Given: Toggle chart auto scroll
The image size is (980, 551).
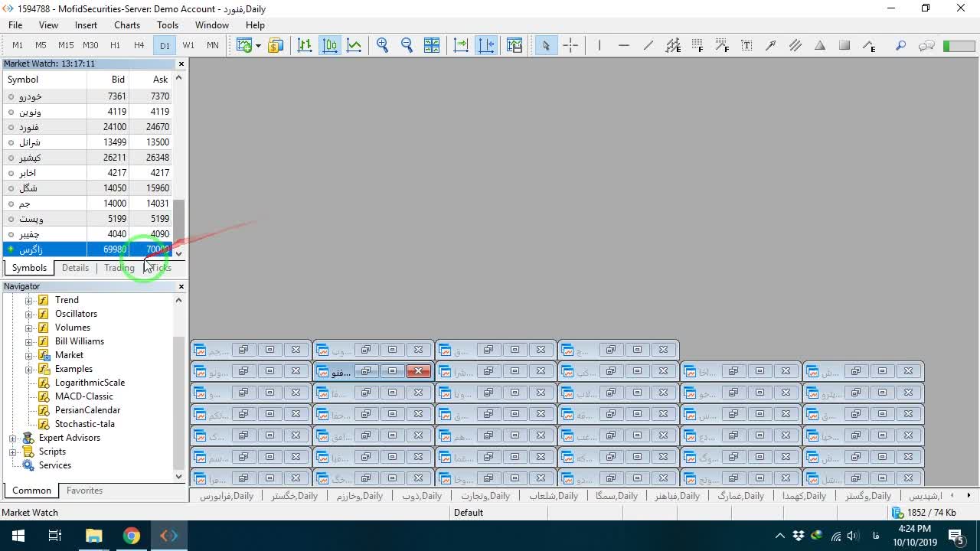Looking at the screenshot, I should [461, 45].
